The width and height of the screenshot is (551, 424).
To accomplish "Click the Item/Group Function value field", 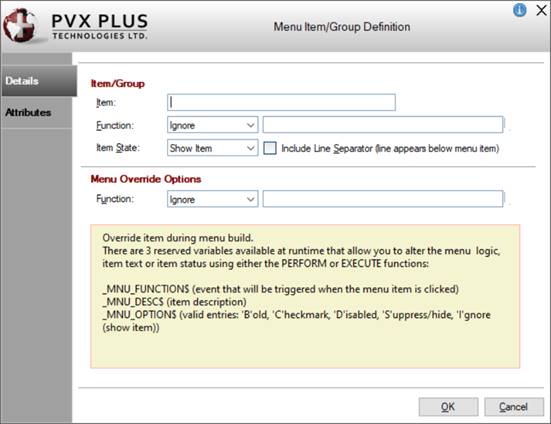I will click(x=383, y=125).
